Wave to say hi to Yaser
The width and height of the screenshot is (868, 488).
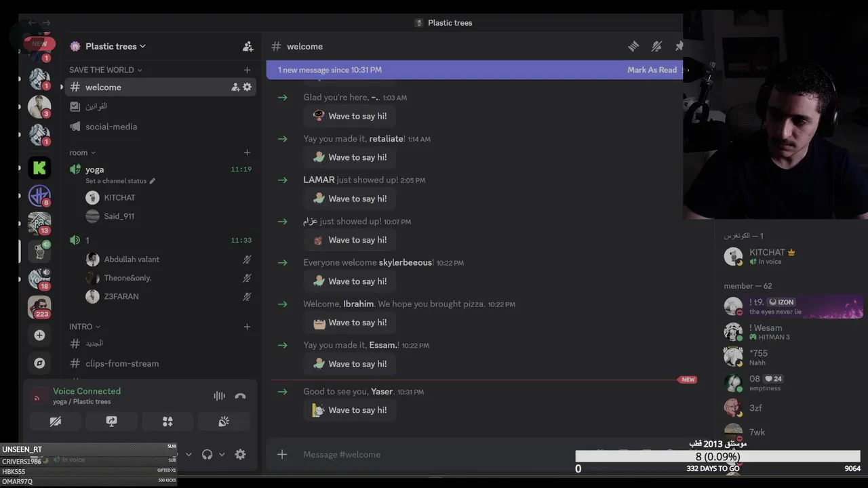pyautogui.click(x=350, y=410)
